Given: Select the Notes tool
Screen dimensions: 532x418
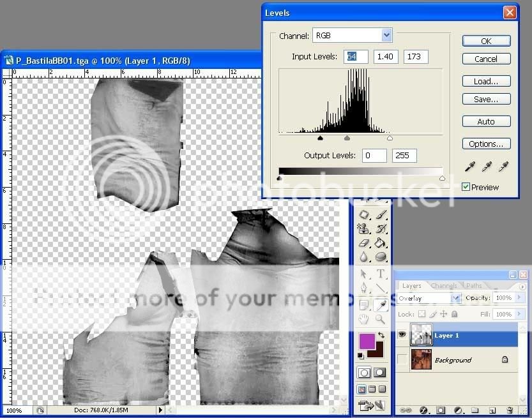Looking at the screenshot, I should tap(364, 305).
